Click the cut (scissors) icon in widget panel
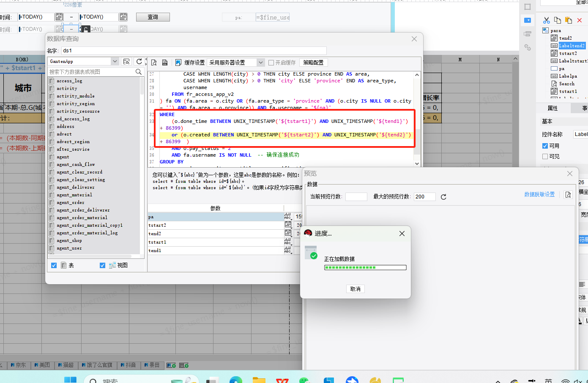The image size is (588, 383). [547, 20]
